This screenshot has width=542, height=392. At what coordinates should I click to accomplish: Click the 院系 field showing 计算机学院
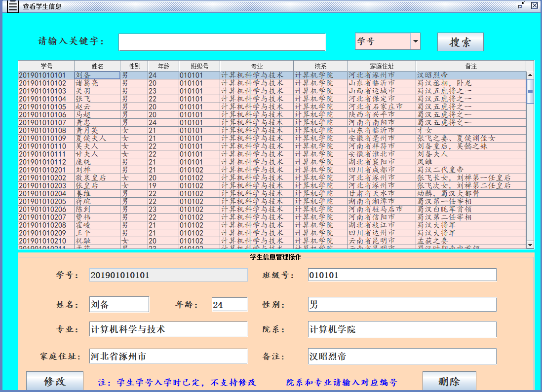click(402, 329)
